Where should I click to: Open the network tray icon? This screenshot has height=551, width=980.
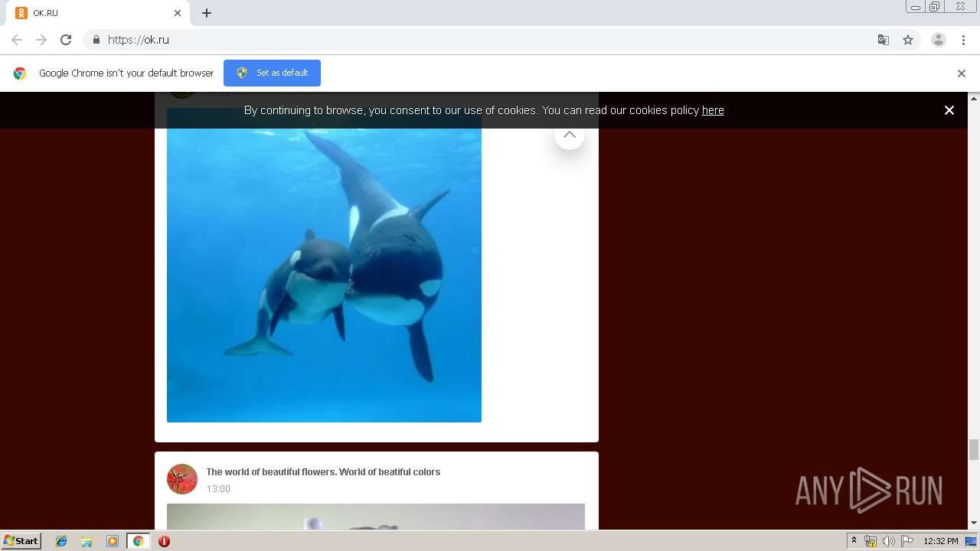pyautogui.click(x=871, y=541)
